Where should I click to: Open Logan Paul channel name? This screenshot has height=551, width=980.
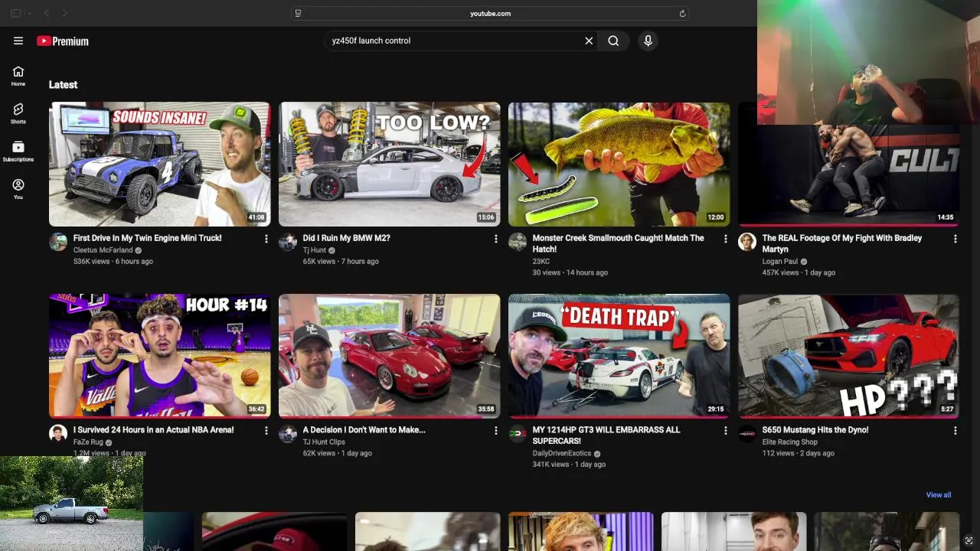click(x=779, y=262)
